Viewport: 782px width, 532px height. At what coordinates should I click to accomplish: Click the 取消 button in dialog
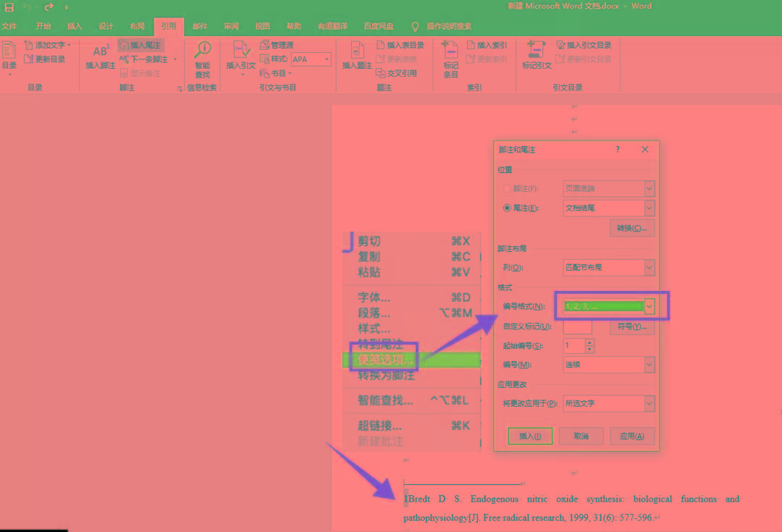click(581, 436)
